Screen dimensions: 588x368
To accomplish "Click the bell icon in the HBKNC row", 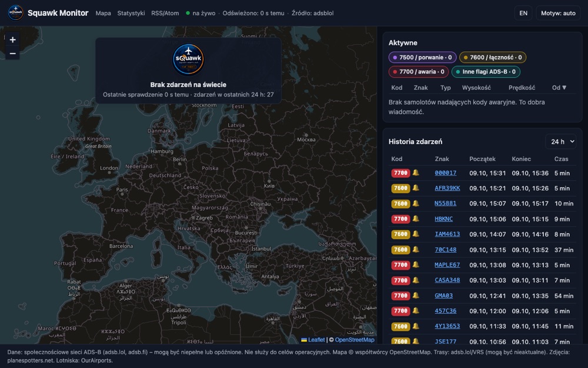I will (416, 218).
